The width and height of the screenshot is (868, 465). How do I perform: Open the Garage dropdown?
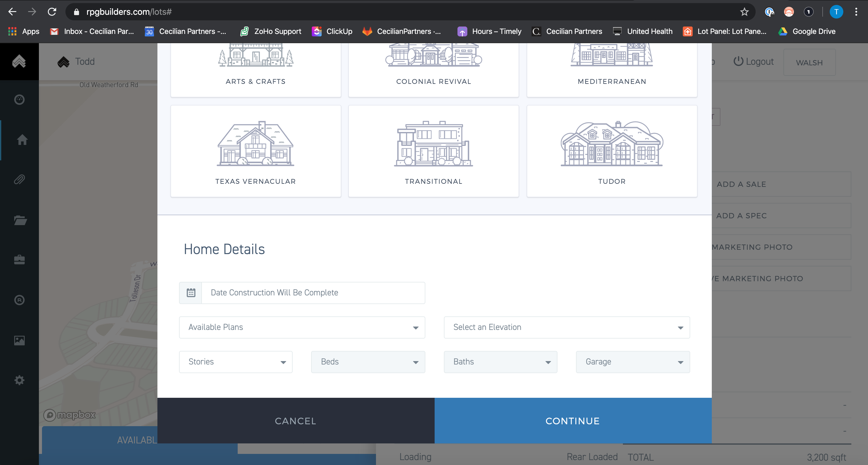point(632,362)
